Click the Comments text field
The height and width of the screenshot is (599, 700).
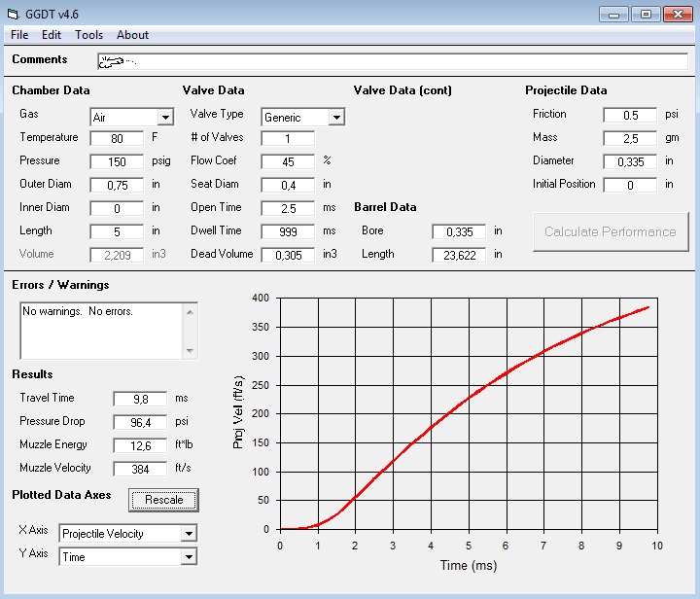click(x=393, y=61)
